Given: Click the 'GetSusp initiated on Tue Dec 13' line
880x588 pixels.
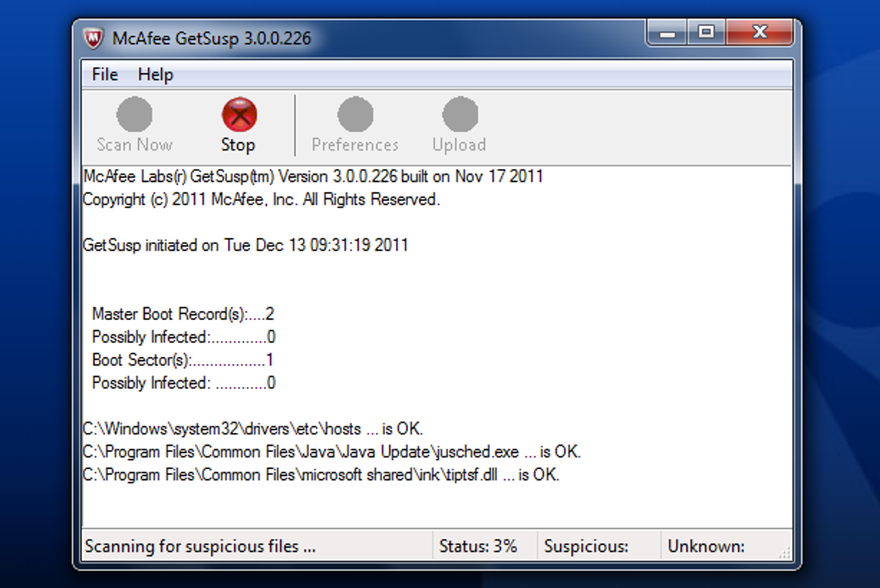Looking at the screenshot, I should coord(245,246).
